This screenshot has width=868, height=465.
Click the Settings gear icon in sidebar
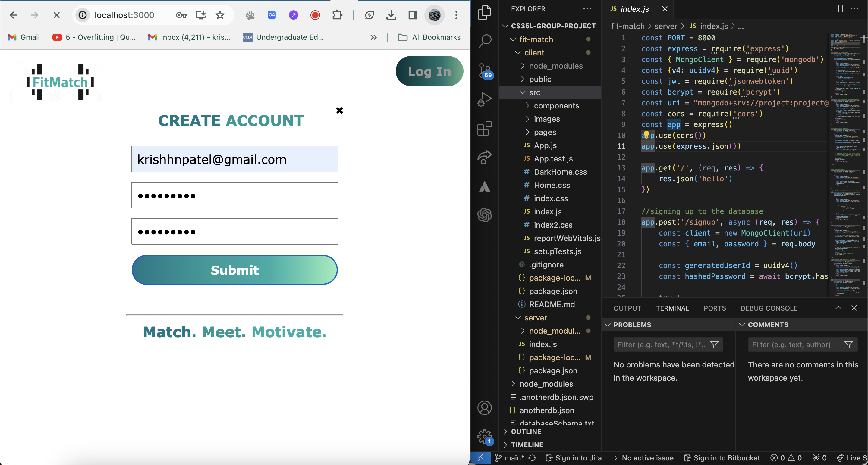(x=485, y=436)
